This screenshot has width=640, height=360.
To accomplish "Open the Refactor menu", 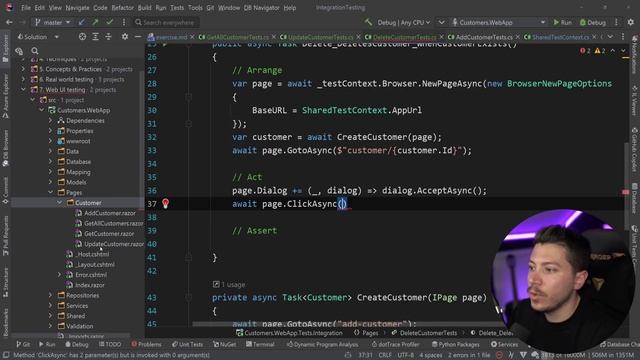I will 122,8.
